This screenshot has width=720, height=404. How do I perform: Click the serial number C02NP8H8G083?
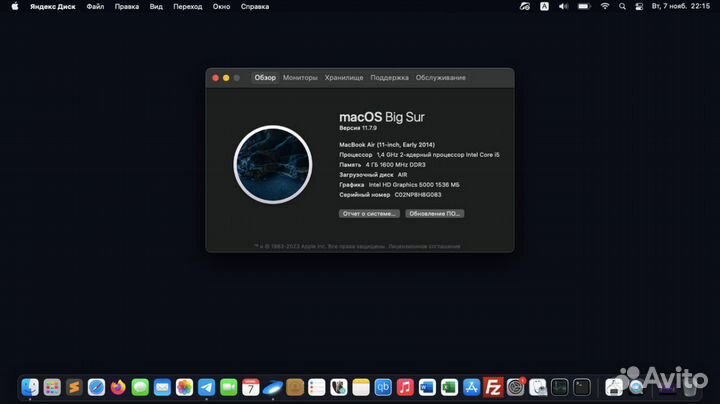[418, 195]
